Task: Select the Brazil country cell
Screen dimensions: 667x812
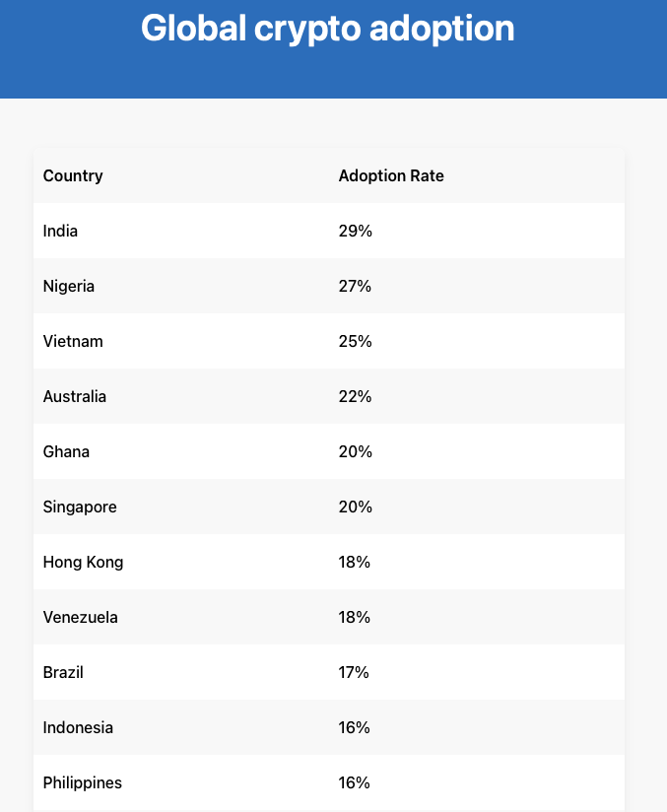Action: coord(64,673)
